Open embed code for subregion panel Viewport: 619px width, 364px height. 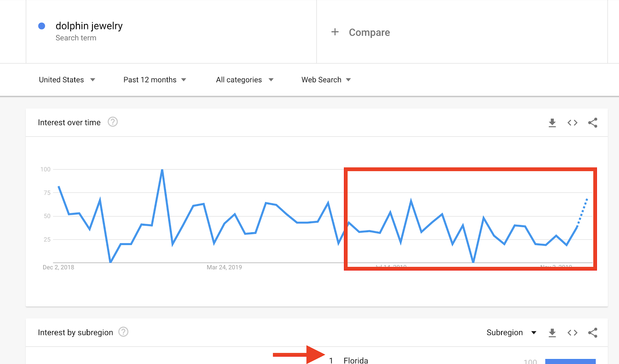(573, 333)
